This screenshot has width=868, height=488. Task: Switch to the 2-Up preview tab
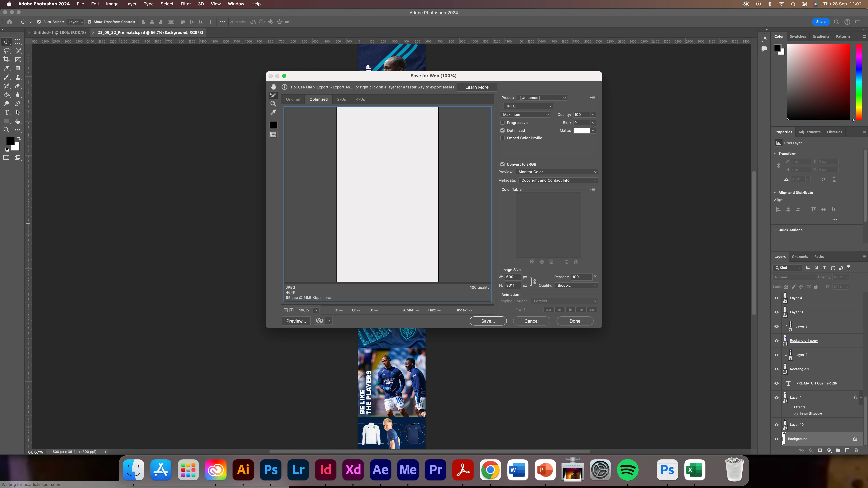[x=341, y=99]
